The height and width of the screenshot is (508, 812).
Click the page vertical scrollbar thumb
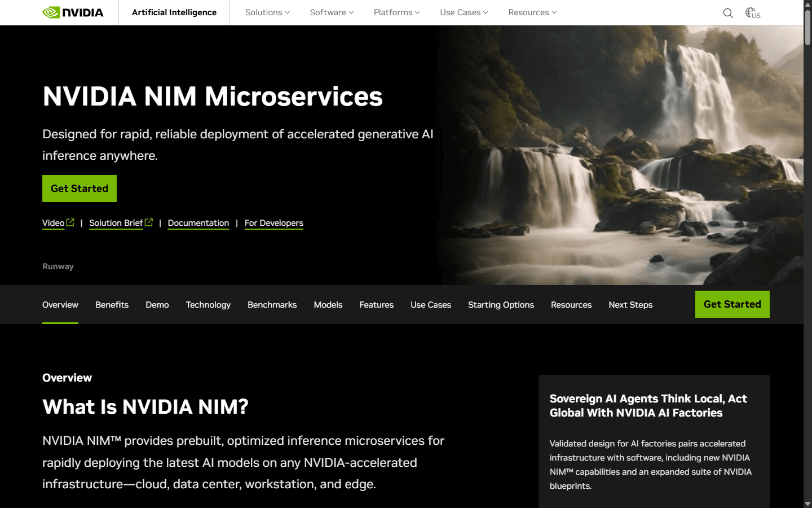[807, 27]
